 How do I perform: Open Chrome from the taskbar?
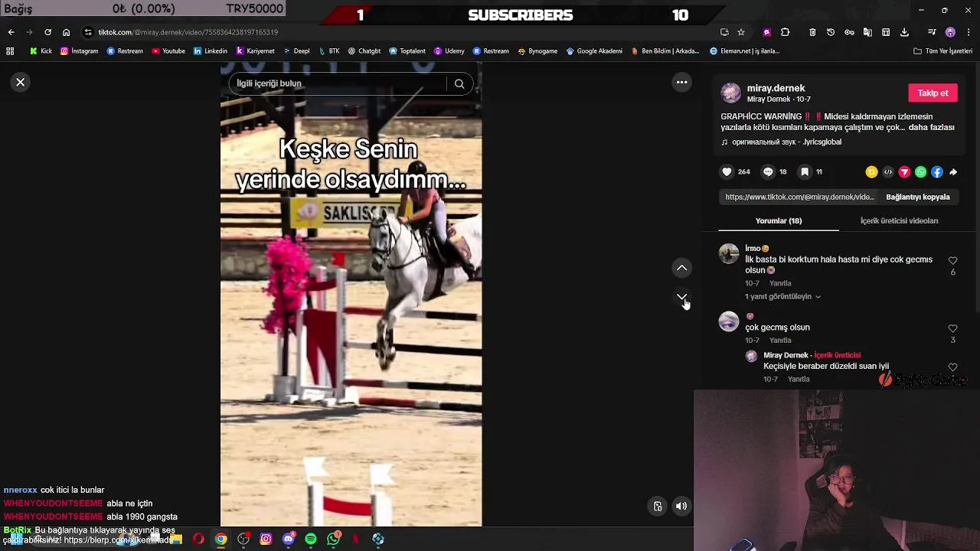pos(220,540)
